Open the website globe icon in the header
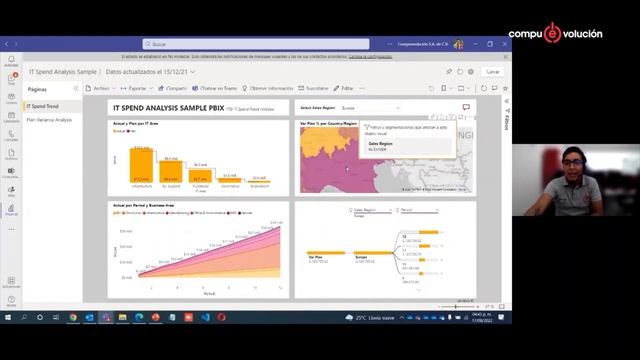Screen dimensions: 640x360 pos(471,72)
